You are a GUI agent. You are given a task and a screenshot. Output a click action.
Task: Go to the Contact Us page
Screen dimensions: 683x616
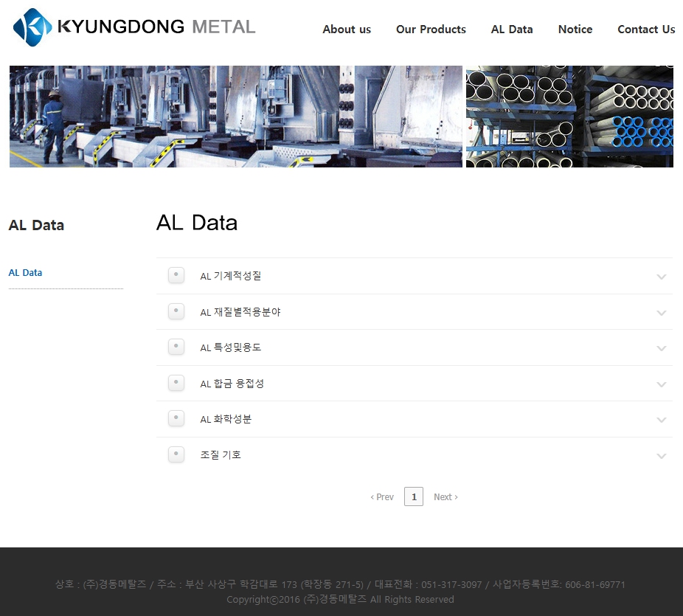click(646, 30)
